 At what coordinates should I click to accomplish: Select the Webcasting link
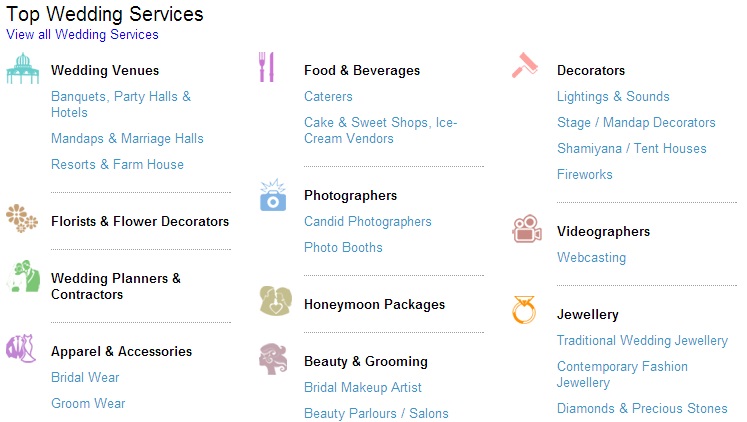coord(591,258)
